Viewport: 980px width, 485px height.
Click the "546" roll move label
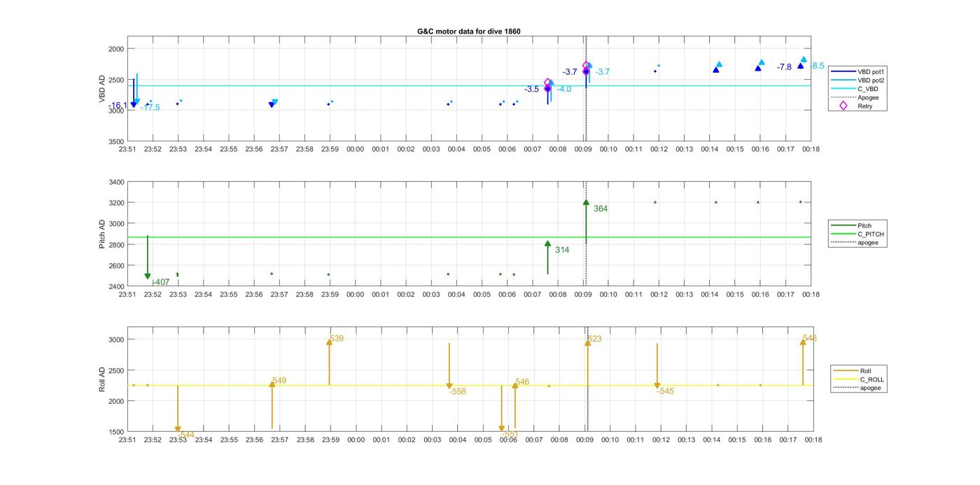[x=522, y=382]
